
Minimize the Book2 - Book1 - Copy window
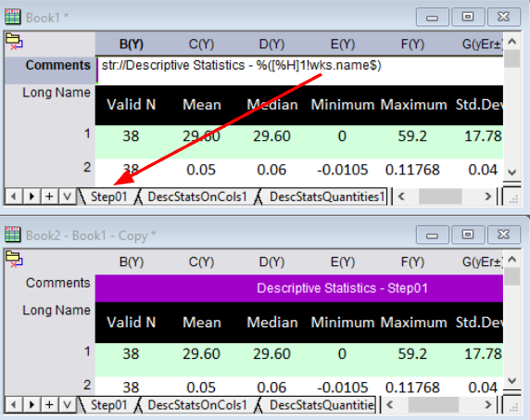[x=433, y=235]
